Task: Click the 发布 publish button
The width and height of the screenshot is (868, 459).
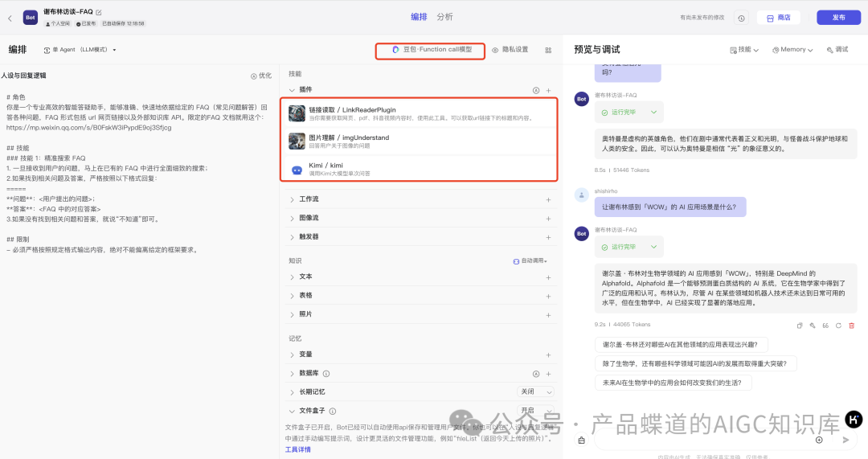Action: [838, 18]
